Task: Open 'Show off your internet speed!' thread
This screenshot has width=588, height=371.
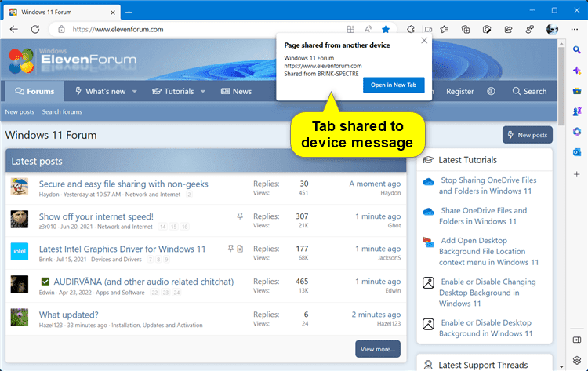Action: pyautogui.click(x=96, y=216)
